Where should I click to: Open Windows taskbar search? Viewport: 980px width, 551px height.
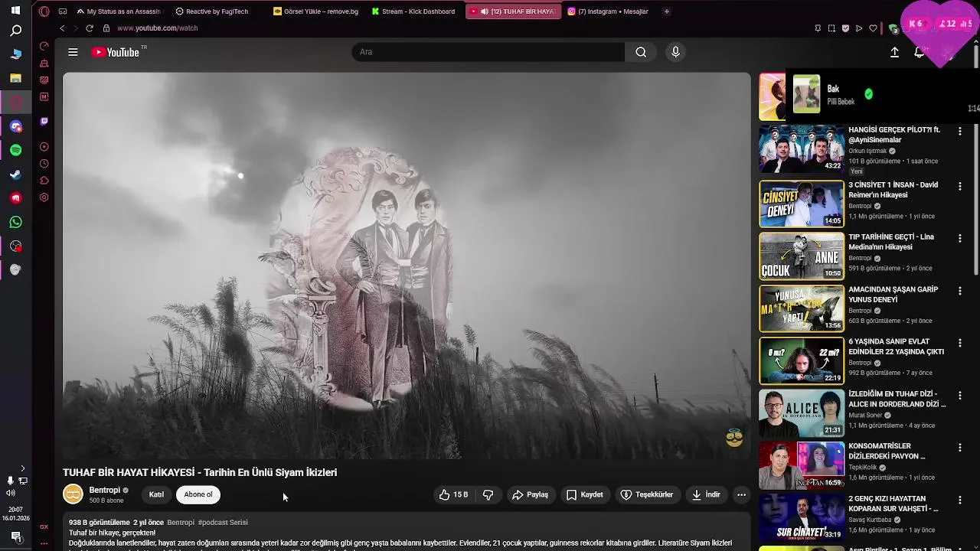point(16,31)
